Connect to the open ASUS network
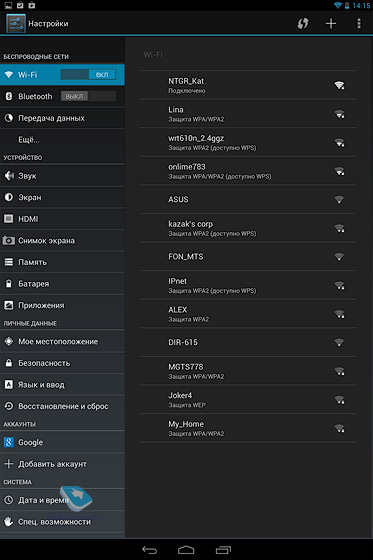 tap(248, 199)
